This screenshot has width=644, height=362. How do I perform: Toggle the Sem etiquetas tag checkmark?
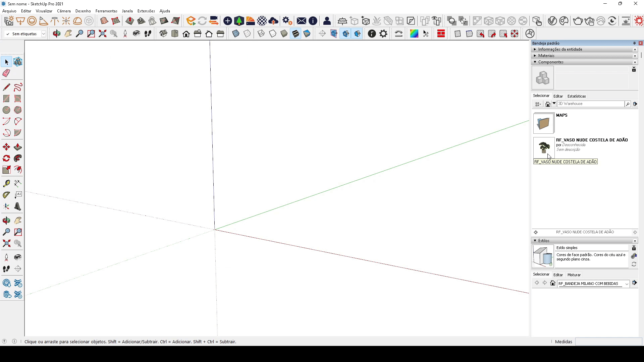click(8, 34)
